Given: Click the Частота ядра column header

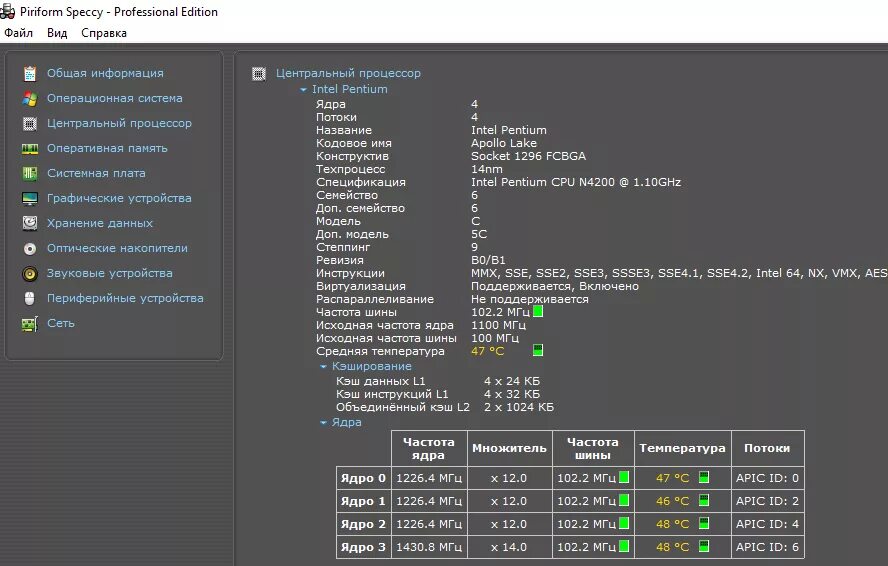Looking at the screenshot, I should pos(429,448).
